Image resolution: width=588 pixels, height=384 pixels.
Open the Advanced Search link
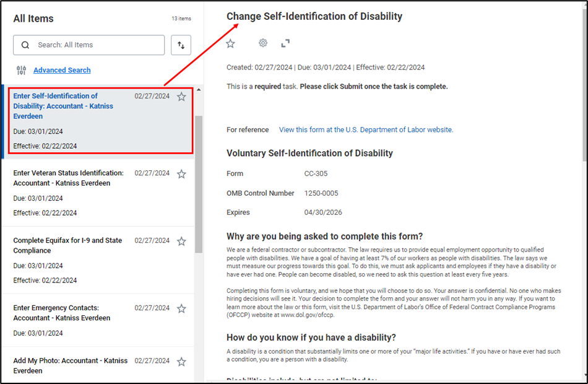pos(62,70)
